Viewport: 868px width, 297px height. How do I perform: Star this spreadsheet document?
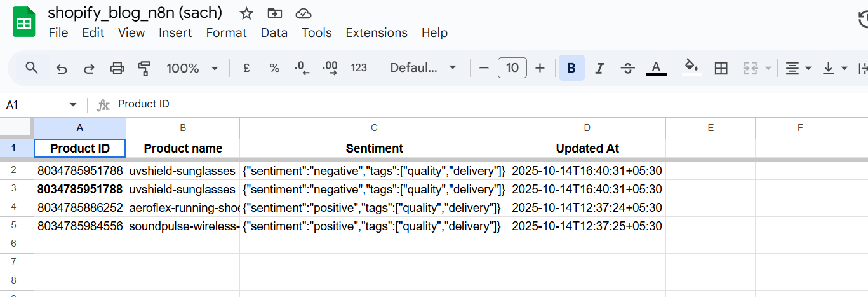(246, 13)
